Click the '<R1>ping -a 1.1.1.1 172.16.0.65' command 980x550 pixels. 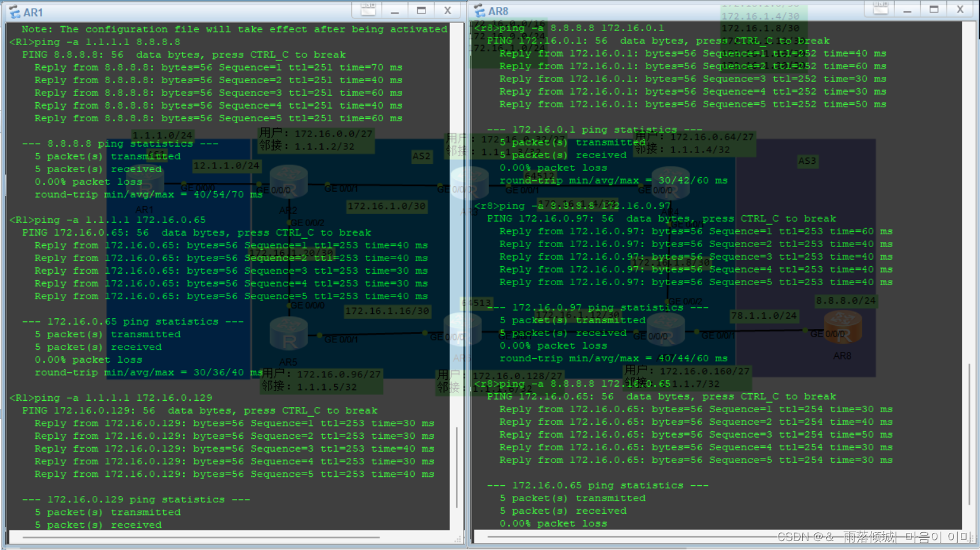[107, 220]
